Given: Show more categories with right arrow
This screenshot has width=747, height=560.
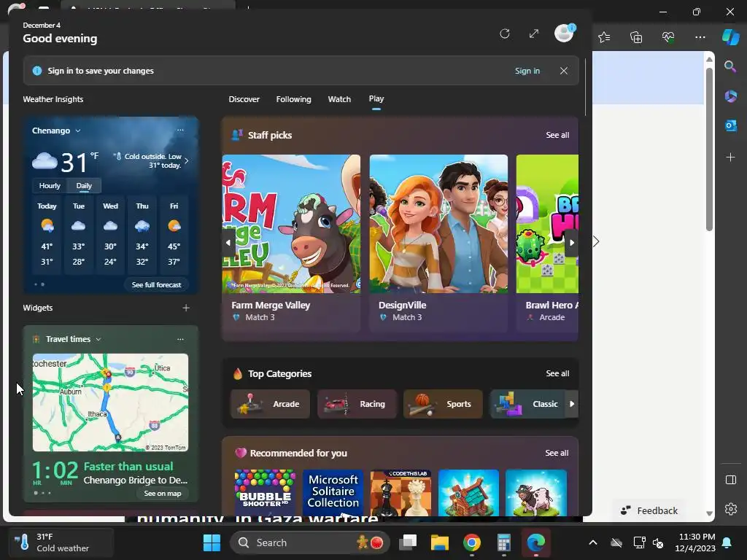Looking at the screenshot, I should (x=572, y=404).
